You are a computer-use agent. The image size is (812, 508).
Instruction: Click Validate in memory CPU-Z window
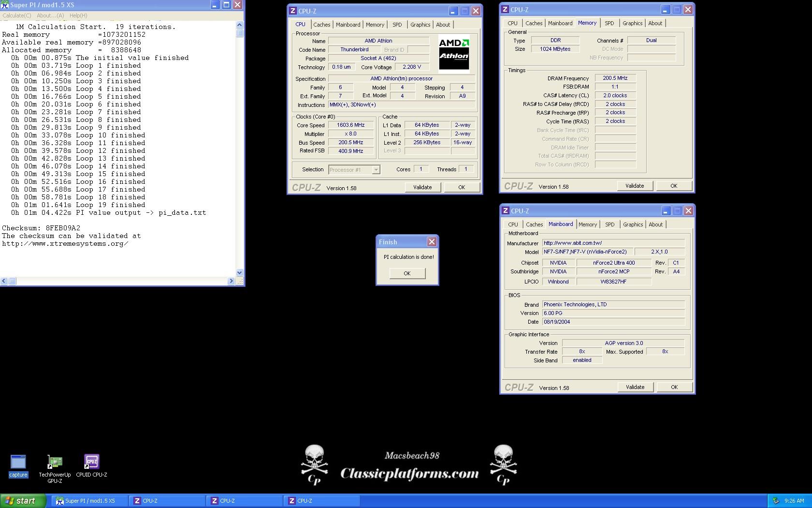pos(635,186)
